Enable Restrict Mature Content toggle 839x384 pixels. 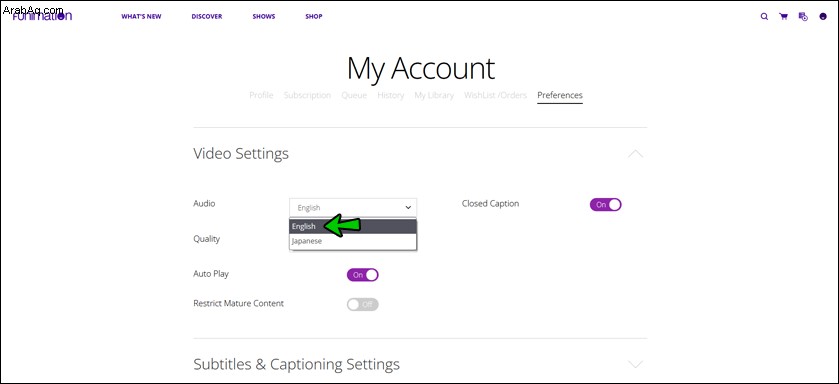coord(363,304)
